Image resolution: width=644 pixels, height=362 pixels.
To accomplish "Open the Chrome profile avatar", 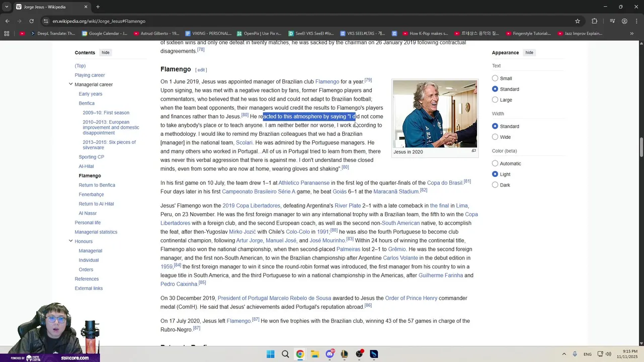I will (x=624, y=21).
